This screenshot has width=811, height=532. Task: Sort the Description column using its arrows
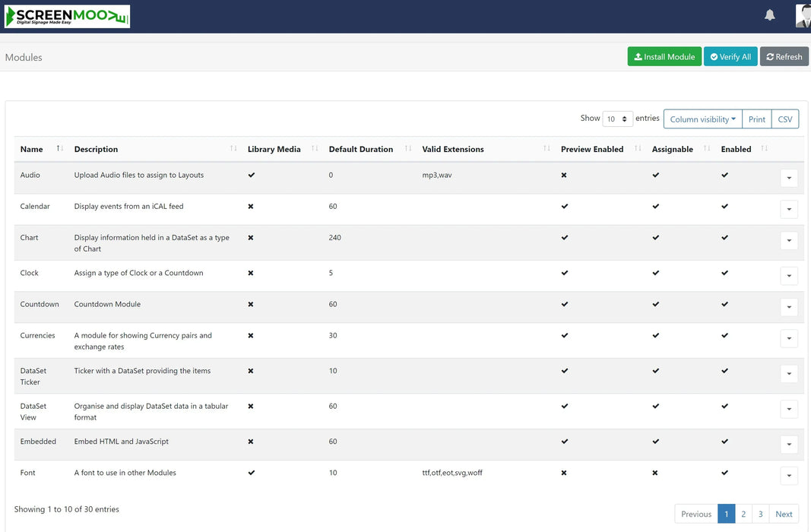pyautogui.click(x=233, y=149)
